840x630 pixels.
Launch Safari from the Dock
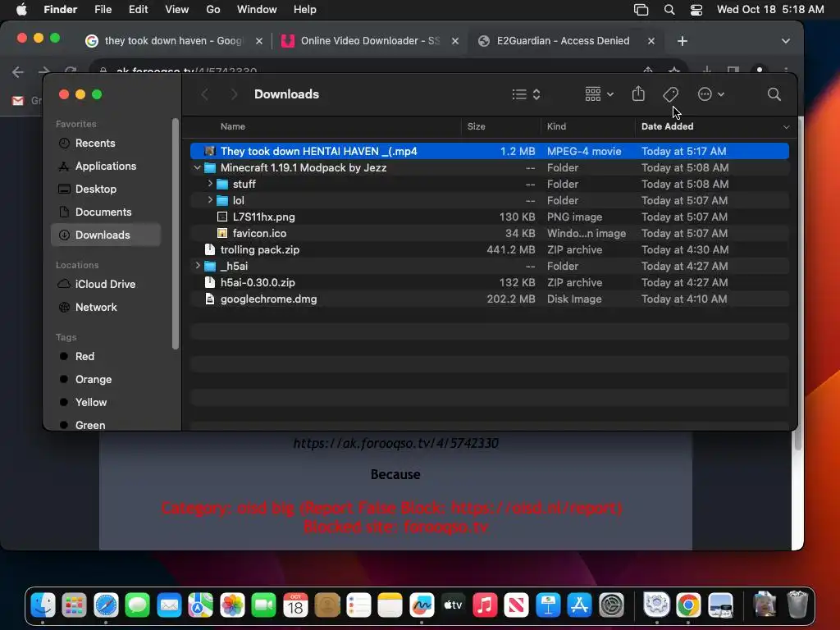[x=106, y=605]
